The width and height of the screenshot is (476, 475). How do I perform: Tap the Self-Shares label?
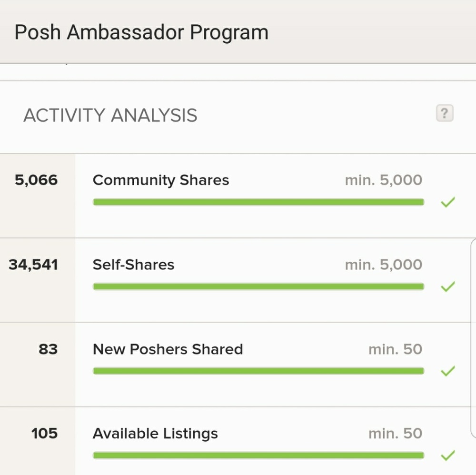tap(134, 265)
